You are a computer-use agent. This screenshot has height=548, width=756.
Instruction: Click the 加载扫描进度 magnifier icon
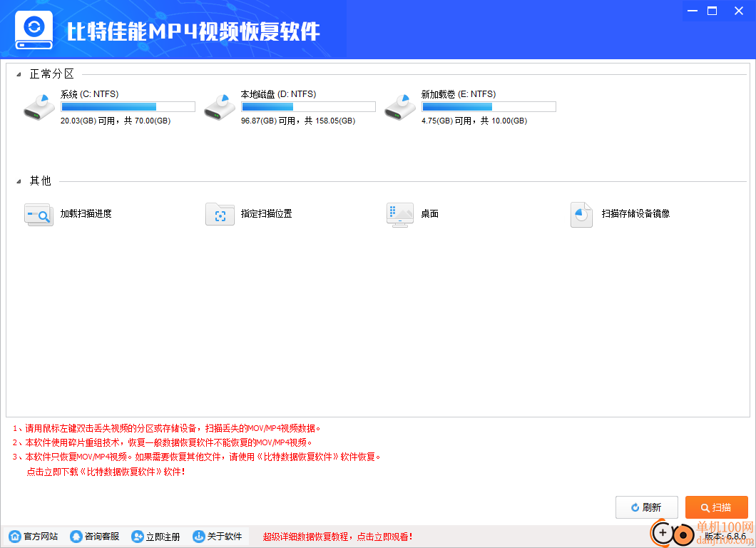pyautogui.click(x=39, y=214)
